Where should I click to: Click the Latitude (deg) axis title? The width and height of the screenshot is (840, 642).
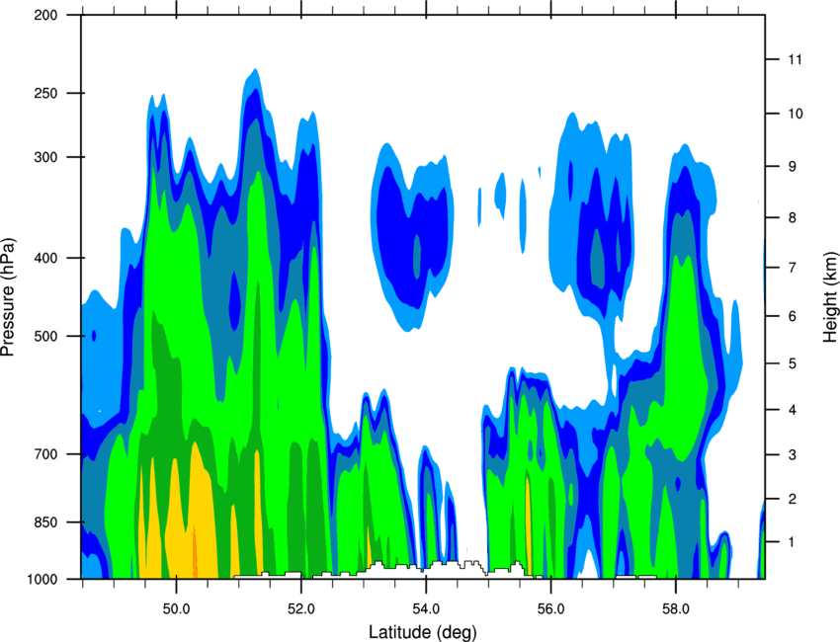click(x=423, y=632)
